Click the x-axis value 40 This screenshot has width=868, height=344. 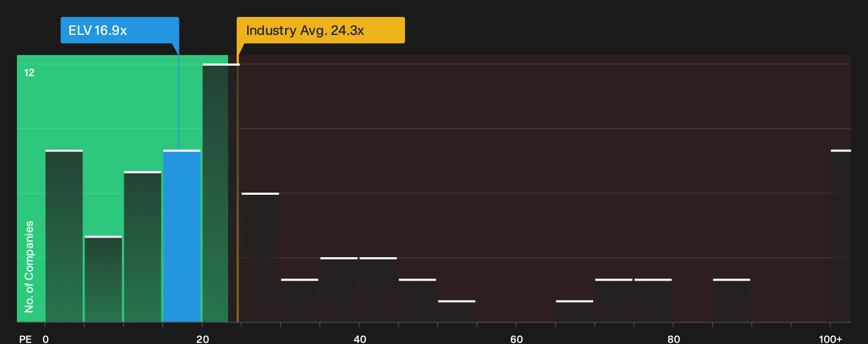pos(360,339)
